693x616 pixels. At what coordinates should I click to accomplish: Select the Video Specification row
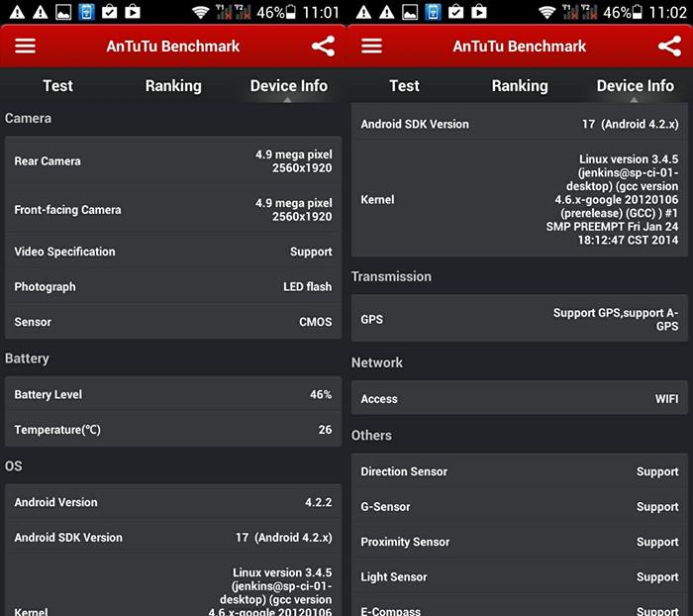coord(173,252)
